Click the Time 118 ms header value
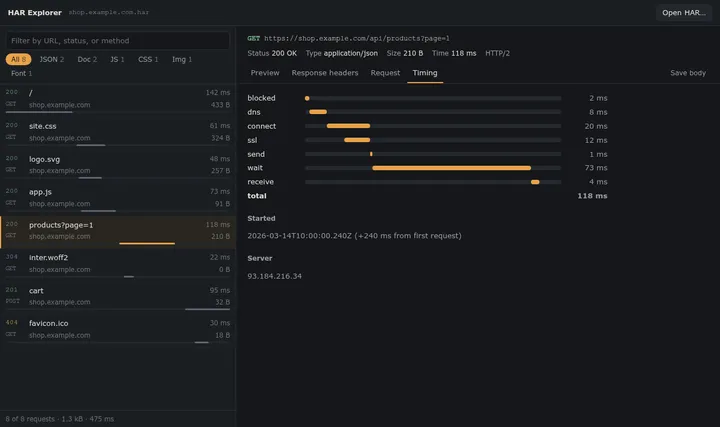This screenshot has width=720, height=427. tap(464, 53)
